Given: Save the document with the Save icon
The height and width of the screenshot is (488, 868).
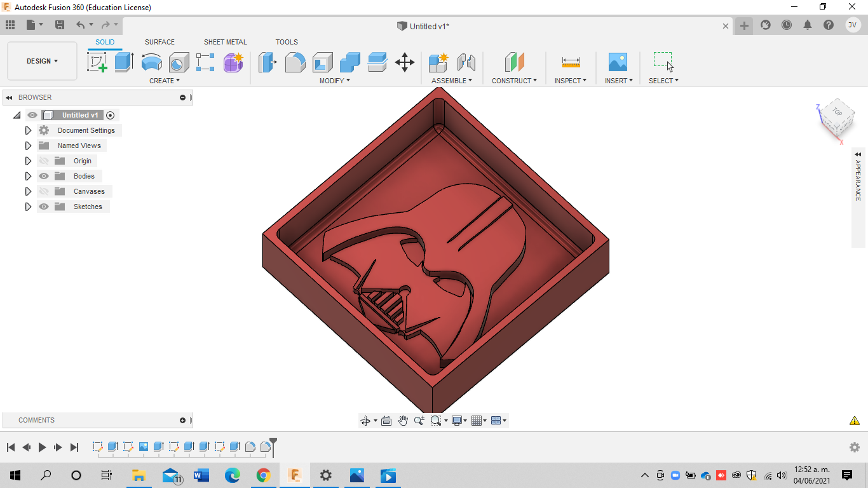Looking at the screenshot, I should point(60,25).
